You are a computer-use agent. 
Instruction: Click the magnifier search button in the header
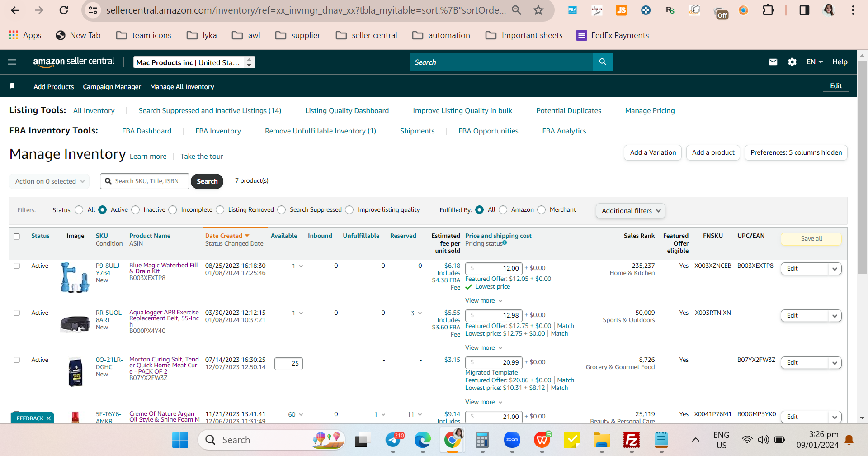[x=603, y=62]
